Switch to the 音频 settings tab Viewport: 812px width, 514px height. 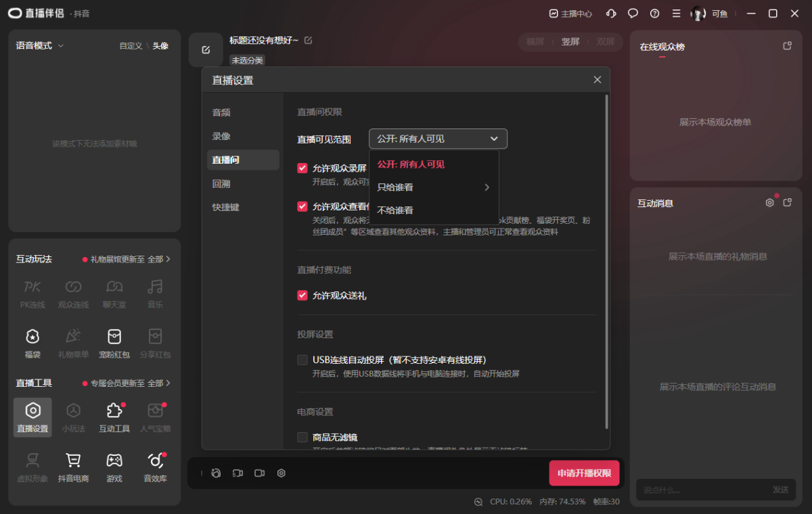pos(221,112)
